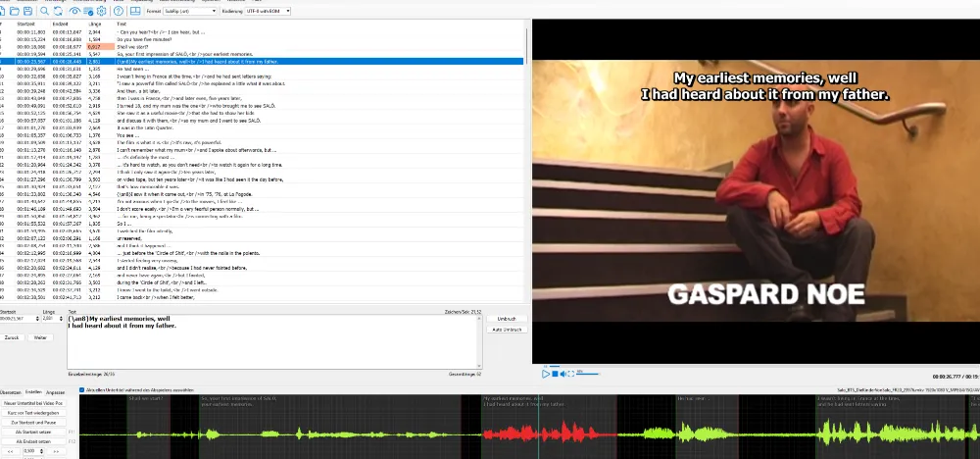Select row 'I came back when I felt better,'
Viewport: 980px width, 459px height.
[262, 297]
